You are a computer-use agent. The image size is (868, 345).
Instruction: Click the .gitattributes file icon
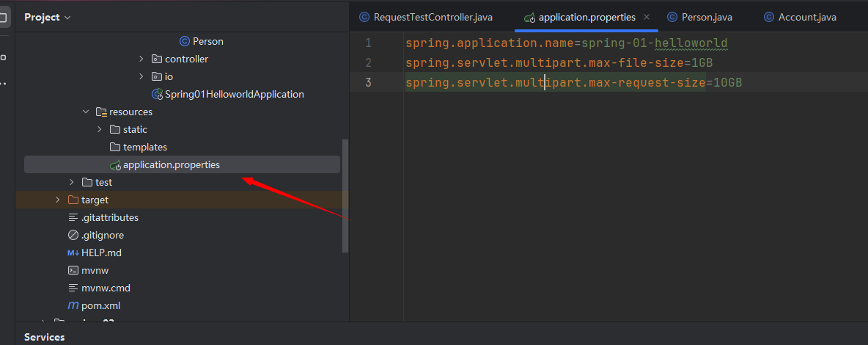(73, 217)
